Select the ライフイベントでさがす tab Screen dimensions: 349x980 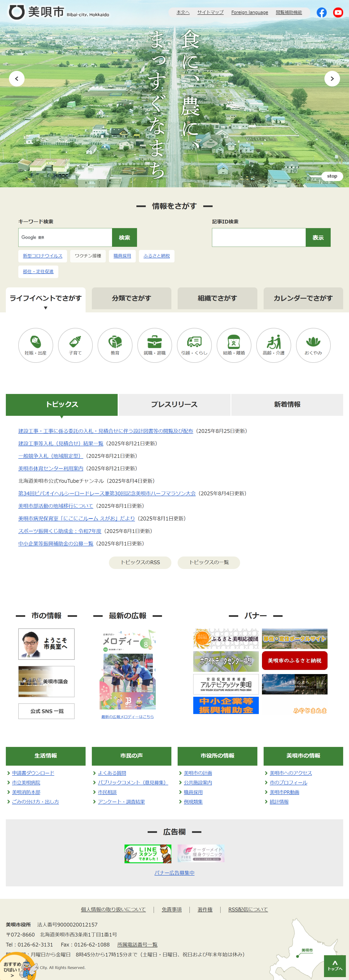click(x=46, y=300)
